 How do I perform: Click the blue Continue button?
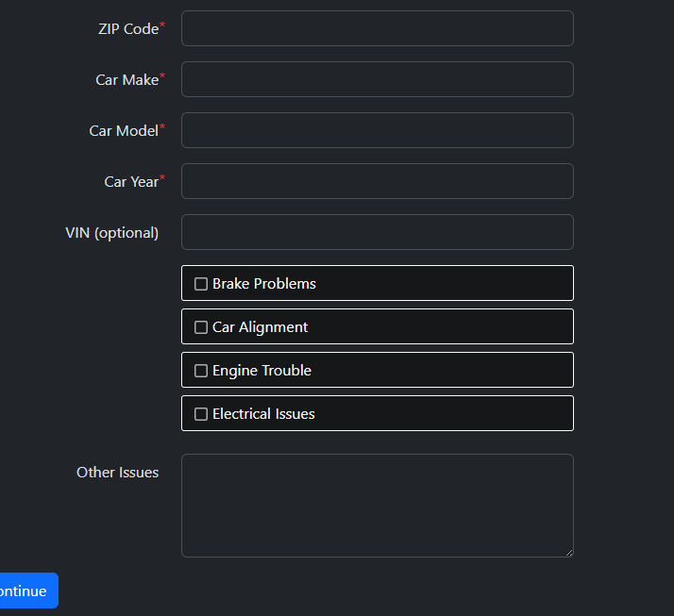coord(25,591)
